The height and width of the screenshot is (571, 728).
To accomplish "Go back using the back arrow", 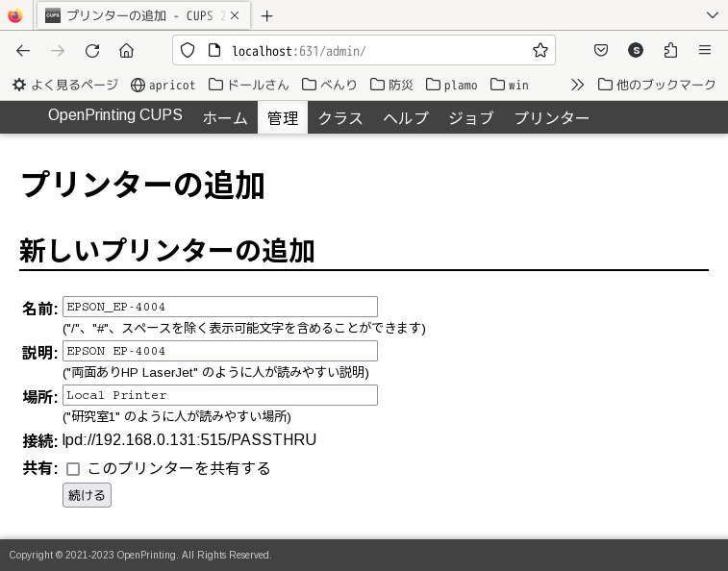I will coord(23,51).
